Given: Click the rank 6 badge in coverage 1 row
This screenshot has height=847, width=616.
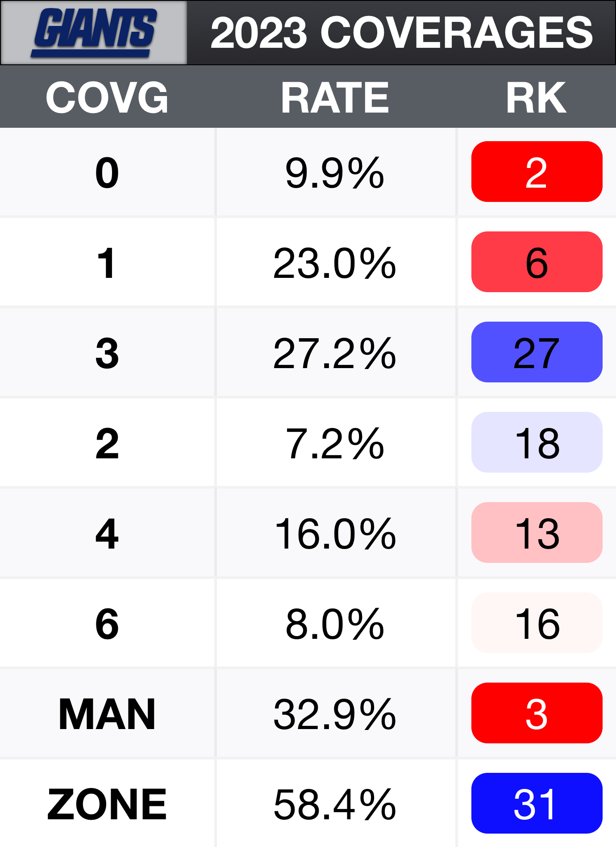Looking at the screenshot, I should (x=537, y=262).
